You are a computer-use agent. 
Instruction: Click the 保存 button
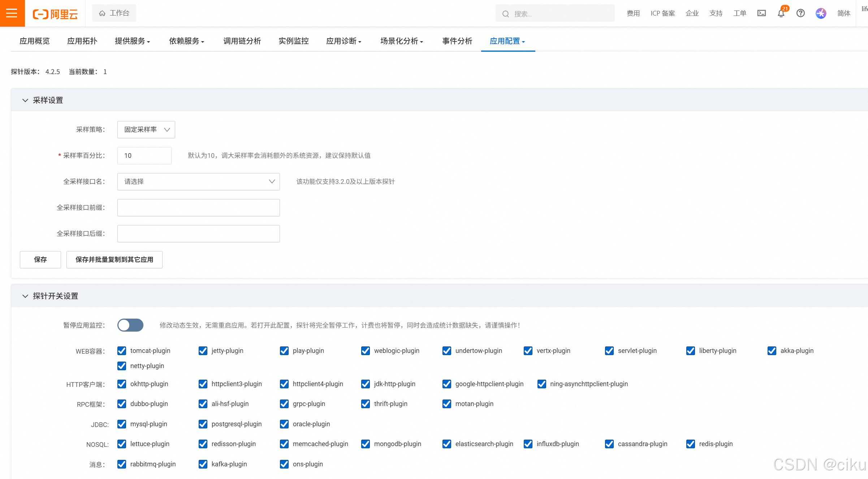point(40,260)
